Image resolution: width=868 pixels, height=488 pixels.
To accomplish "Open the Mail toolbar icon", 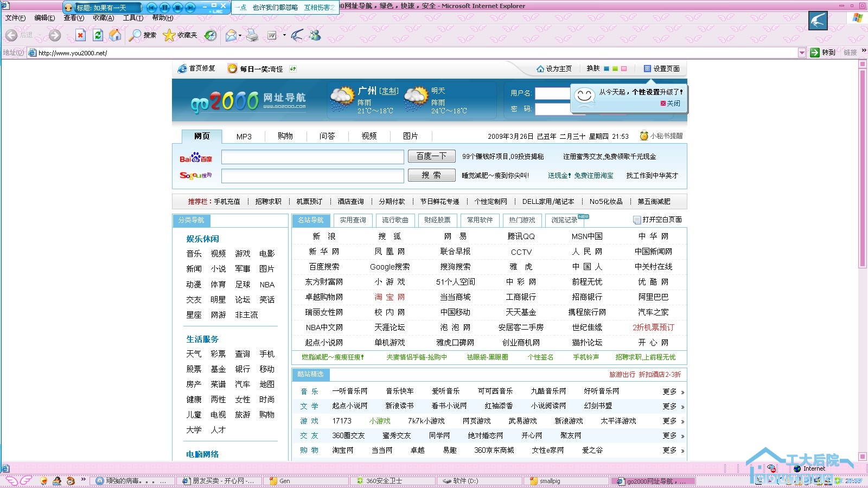I will click(231, 35).
